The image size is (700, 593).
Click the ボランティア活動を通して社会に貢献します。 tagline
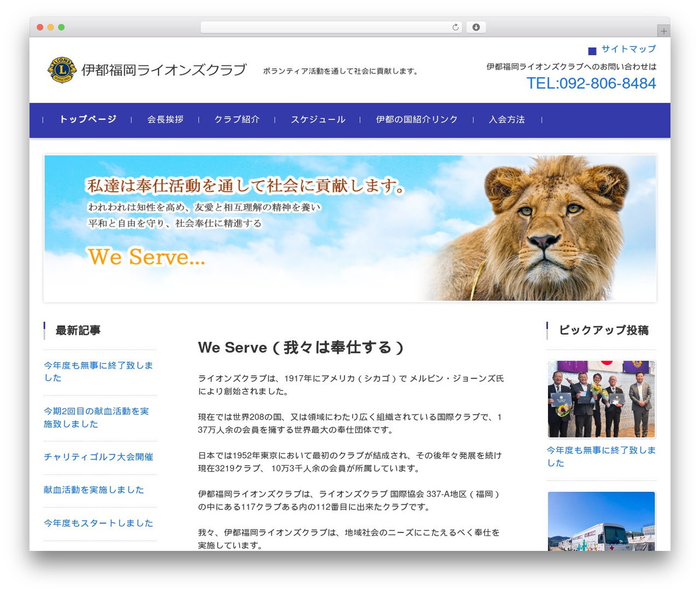pos(342,71)
